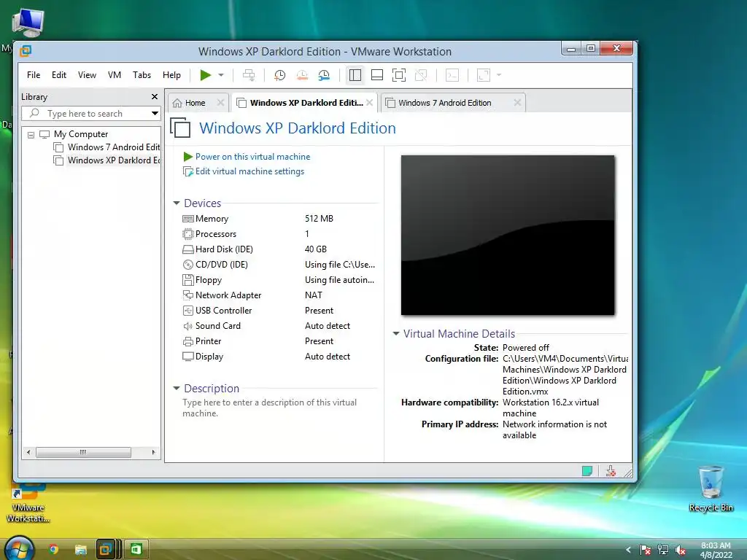The image size is (747, 560).
Task: Open the View menu
Action: tap(88, 75)
